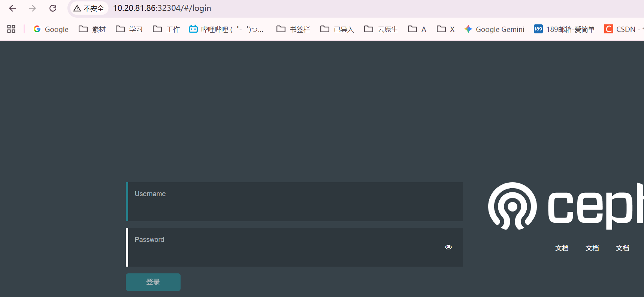644x297 pixels.
Task: Toggle password visibility with the eye icon
Action: [x=448, y=247]
